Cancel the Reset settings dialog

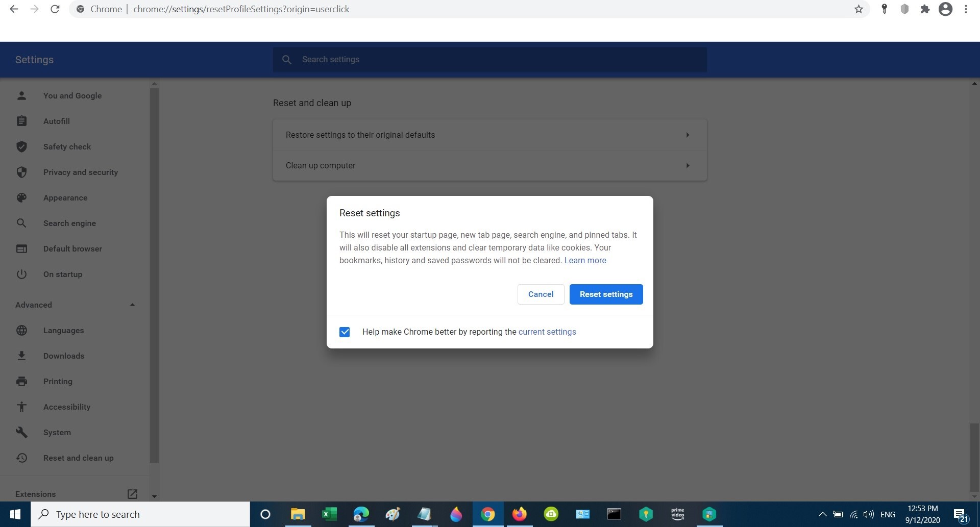point(541,294)
